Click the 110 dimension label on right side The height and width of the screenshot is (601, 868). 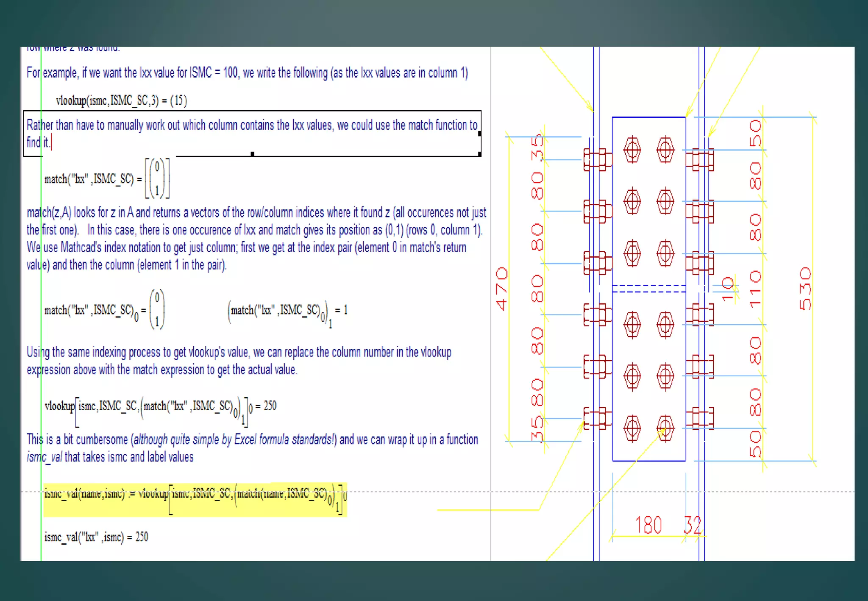[x=755, y=289]
